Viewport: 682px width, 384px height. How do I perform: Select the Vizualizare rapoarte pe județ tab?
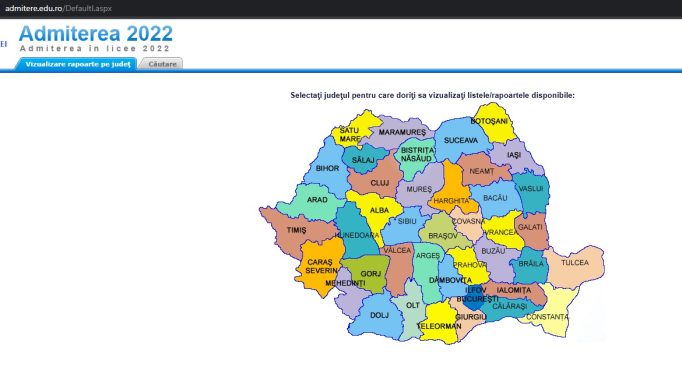tap(77, 64)
